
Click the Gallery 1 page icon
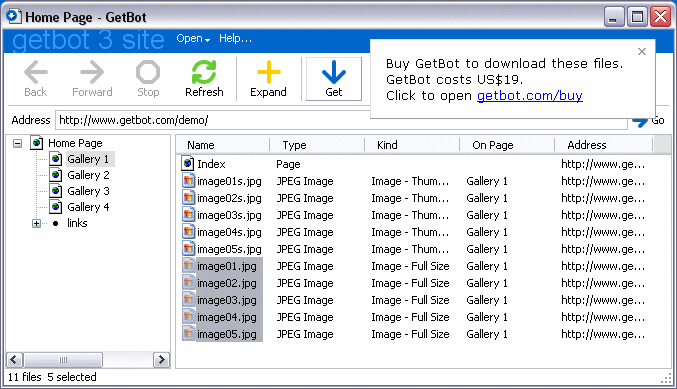point(55,159)
